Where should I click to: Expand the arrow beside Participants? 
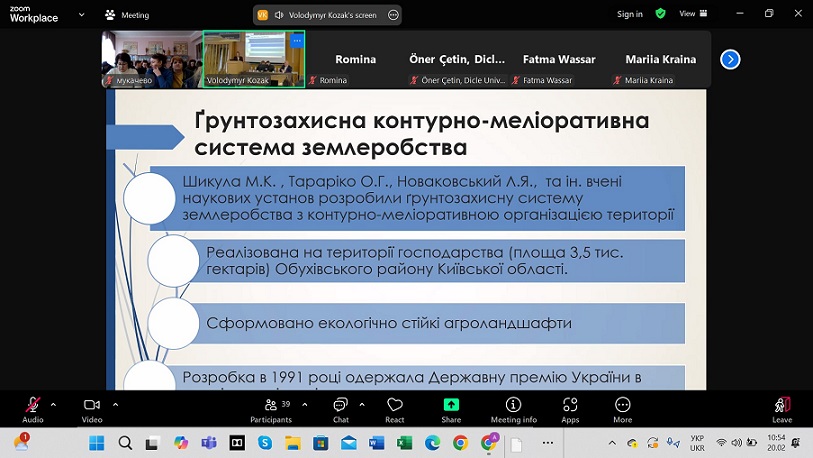(304, 405)
